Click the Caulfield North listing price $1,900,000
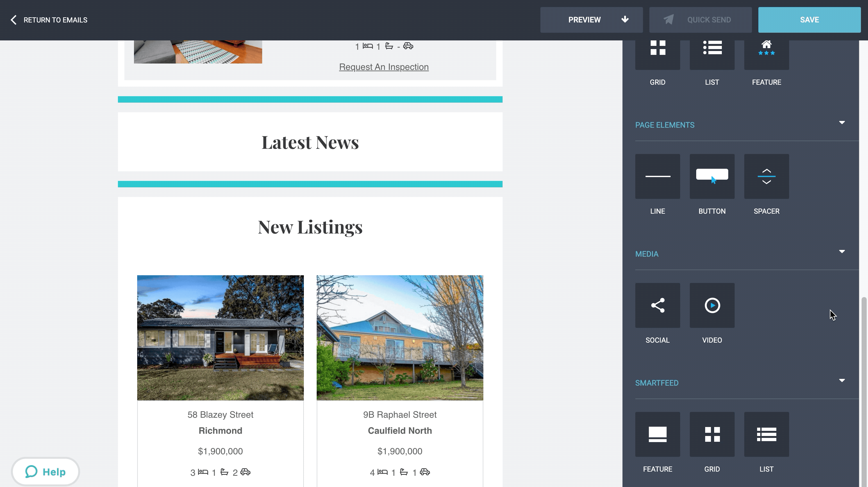The height and width of the screenshot is (487, 868). point(400,451)
